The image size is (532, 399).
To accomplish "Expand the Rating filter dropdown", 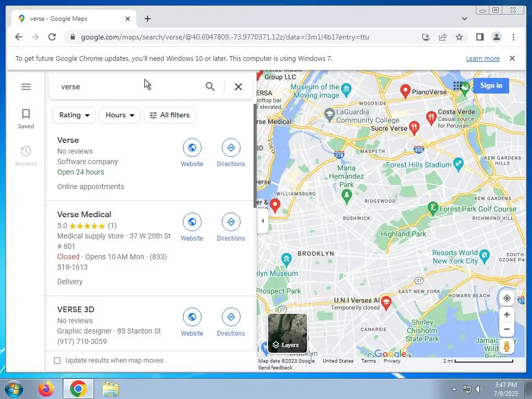I will (74, 115).
